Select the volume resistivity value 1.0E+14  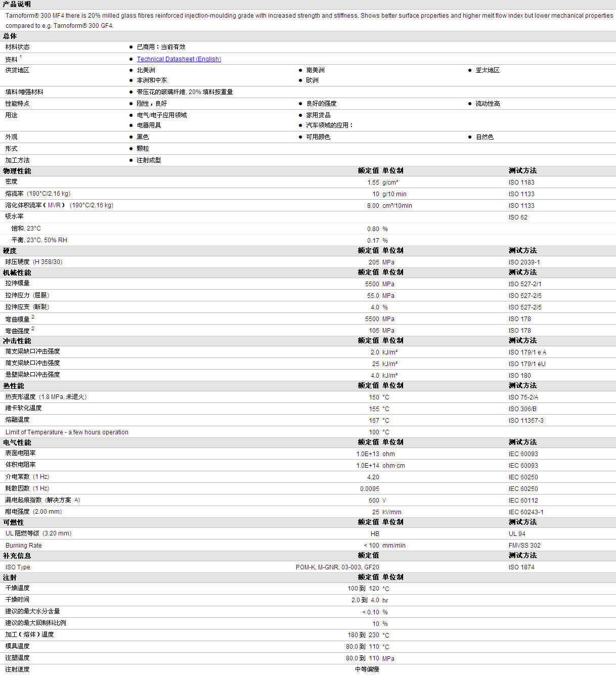(x=368, y=466)
